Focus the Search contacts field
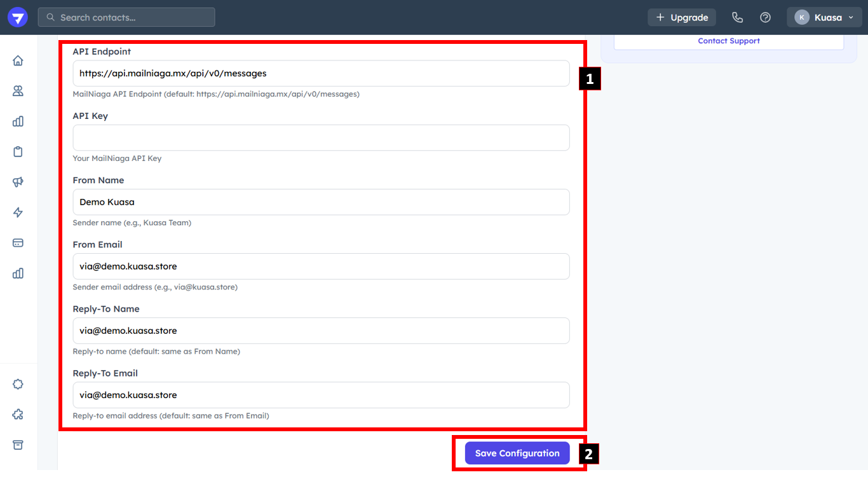Image resolution: width=868 pixels, height=477 pixels. [x=126, y=17]
